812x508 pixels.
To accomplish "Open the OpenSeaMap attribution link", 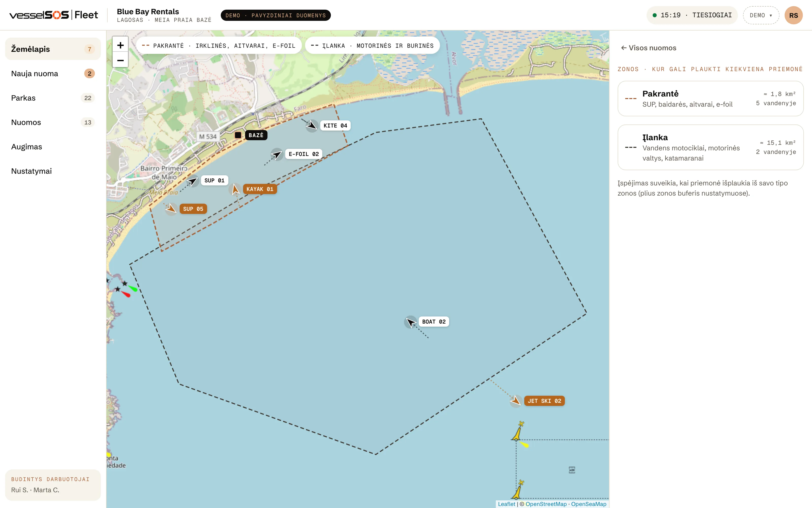I will pyautogui.click(x=588, y=504).
